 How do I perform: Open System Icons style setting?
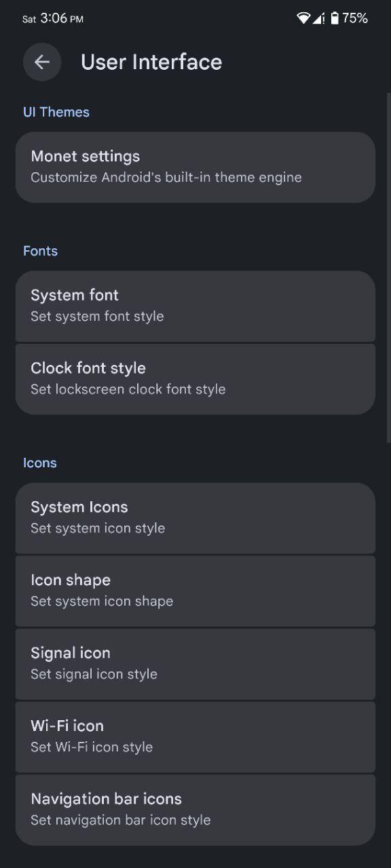pyautogui.click(x=195, y=518)
